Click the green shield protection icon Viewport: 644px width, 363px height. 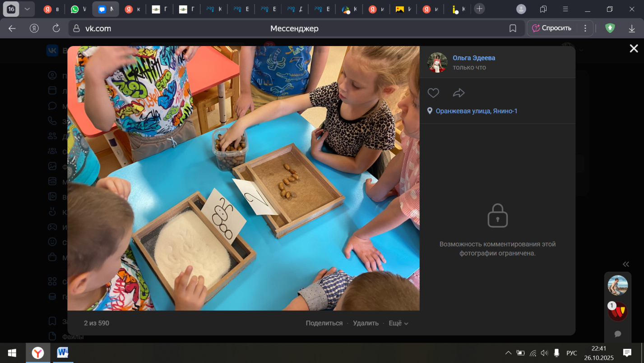point(610,28)
